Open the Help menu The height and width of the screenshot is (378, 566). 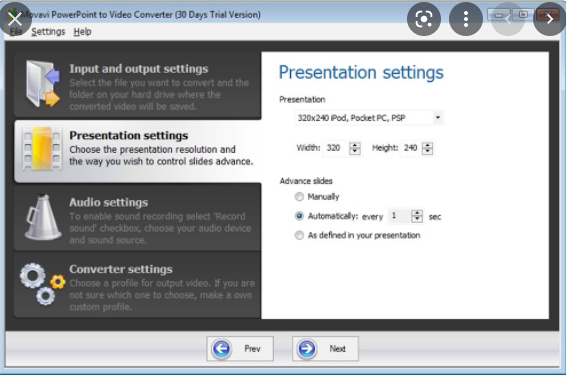82,32
